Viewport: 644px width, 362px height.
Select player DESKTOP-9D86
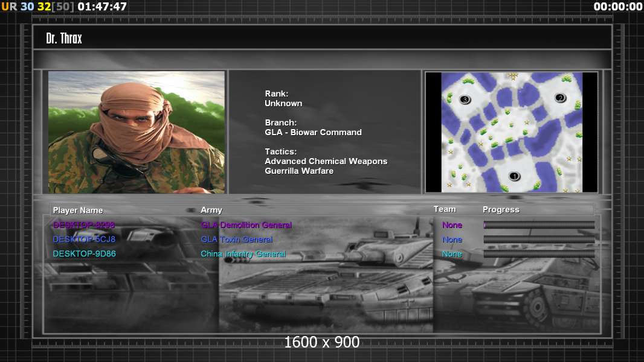84,254
